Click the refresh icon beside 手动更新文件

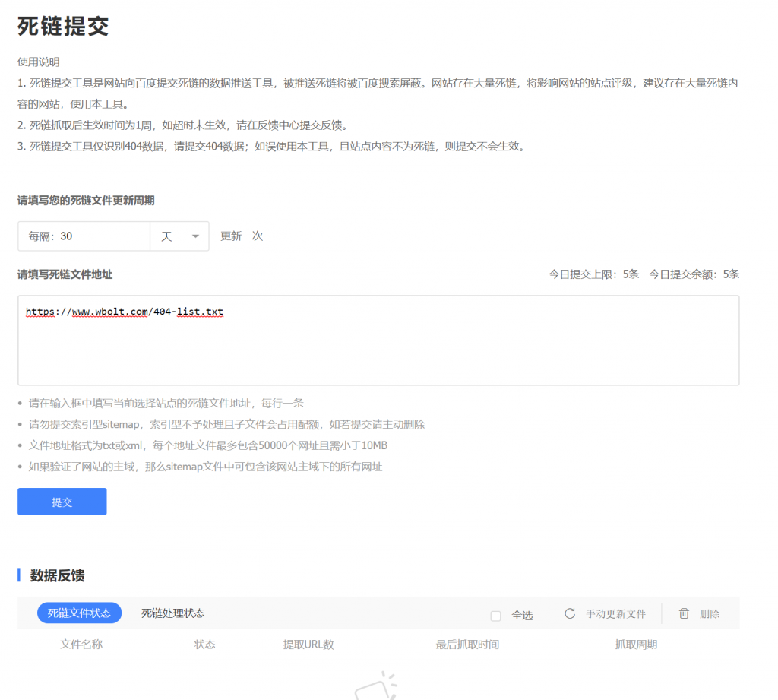pos(570,613)
